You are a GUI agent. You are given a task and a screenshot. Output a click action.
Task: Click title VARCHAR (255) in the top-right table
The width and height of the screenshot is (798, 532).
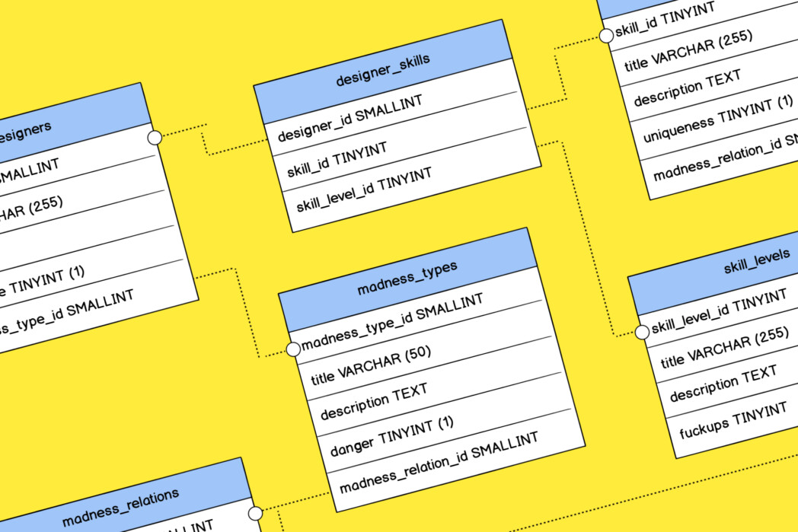(689, 56)
